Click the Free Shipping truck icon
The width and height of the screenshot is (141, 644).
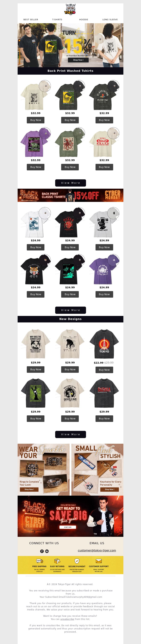(39, 561)
